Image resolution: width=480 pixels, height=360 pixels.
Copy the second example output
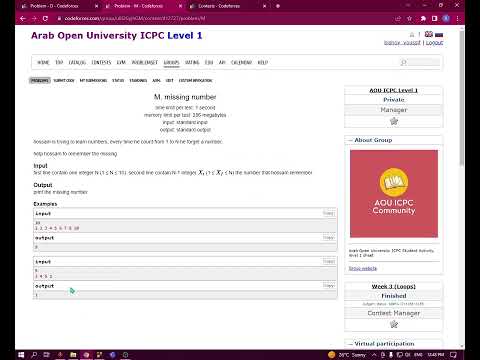point(328,286)
